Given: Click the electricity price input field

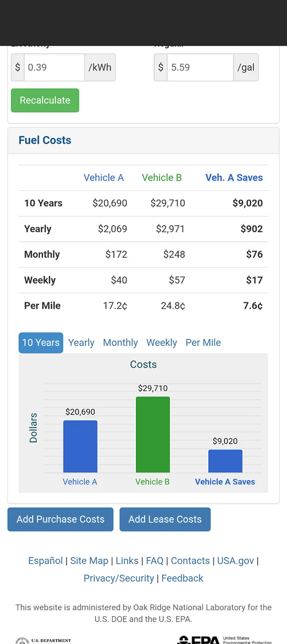Looking at the screenshot, I should 54,67.
